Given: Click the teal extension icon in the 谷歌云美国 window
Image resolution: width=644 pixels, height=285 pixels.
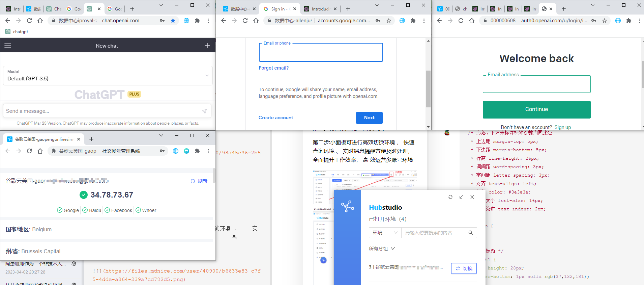Looking at the screenshot, I should [x=186, y=151].
